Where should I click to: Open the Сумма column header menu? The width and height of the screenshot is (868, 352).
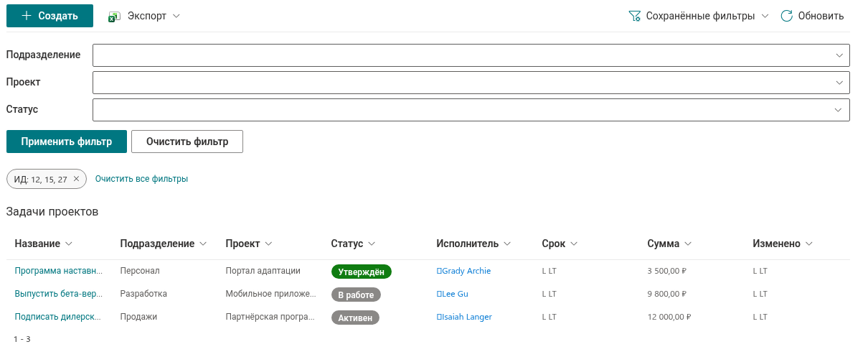(x=669, y=244)
